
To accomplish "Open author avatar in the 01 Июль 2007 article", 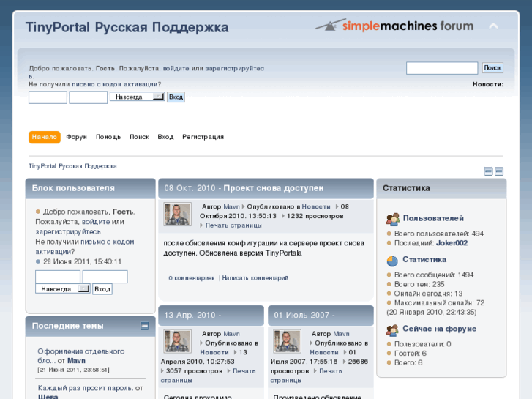I will [287, 341].
